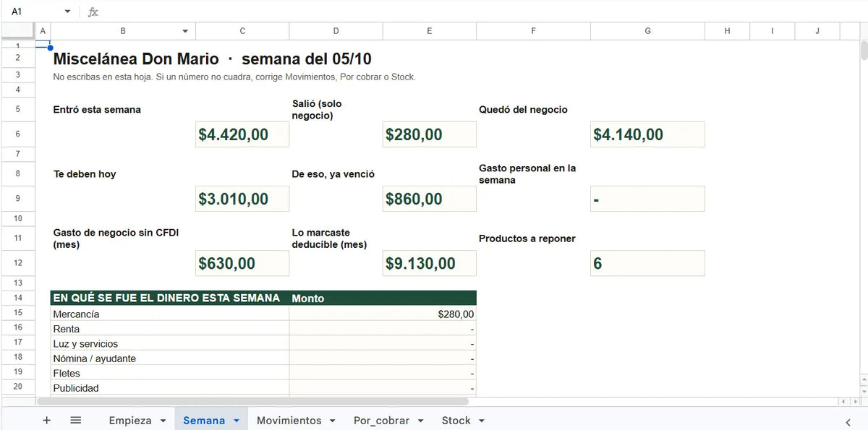
Task: Open the Empieza tab dropdown arrow
Action: click(x=163, y=421)
